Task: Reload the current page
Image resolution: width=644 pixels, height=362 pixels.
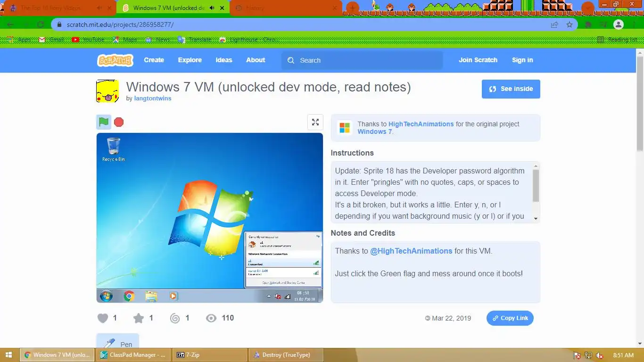Action: 41,25
